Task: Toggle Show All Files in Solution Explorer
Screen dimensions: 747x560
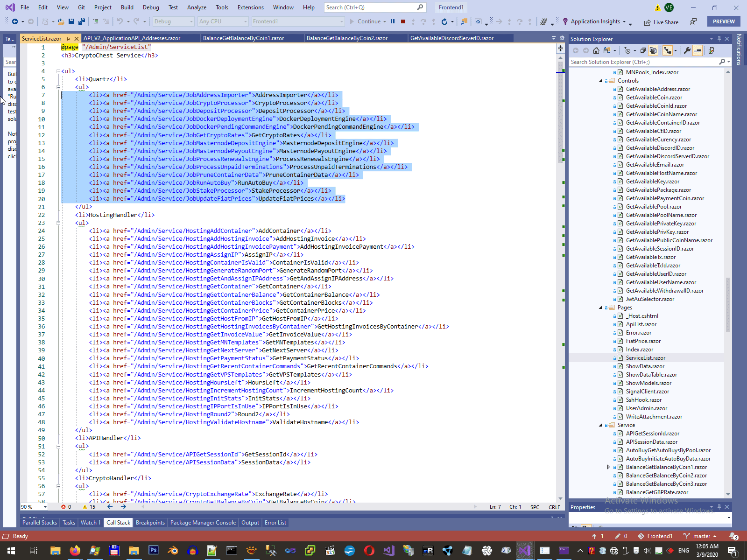Action: pyautogui.click(x=653, y=50)
